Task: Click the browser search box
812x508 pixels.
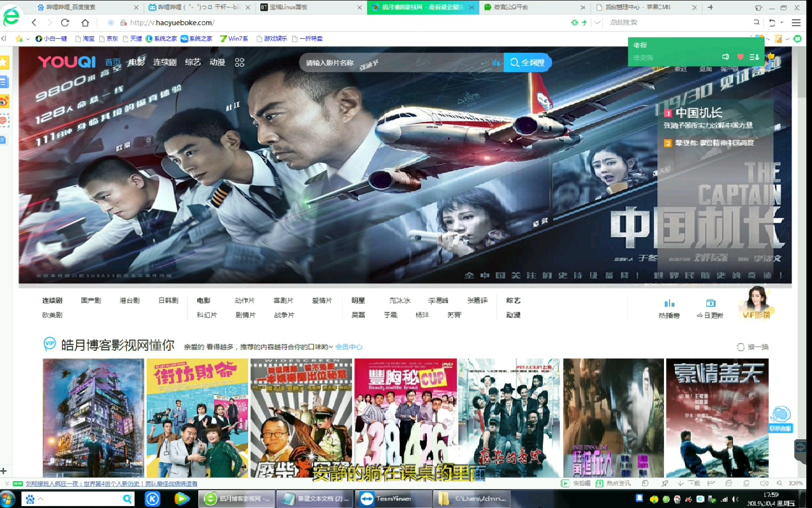Action: coord(677,22)
